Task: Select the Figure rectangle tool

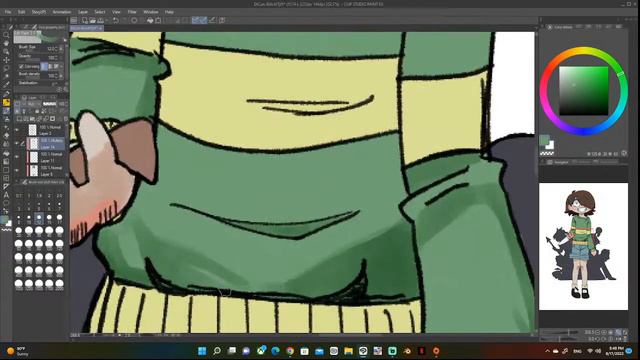Action: pyautogui.click(x=6, y=170)
